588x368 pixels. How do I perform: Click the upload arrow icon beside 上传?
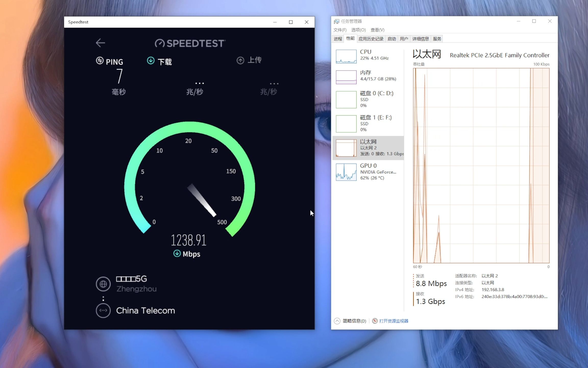pyautogui.click(x=240, y=61)
